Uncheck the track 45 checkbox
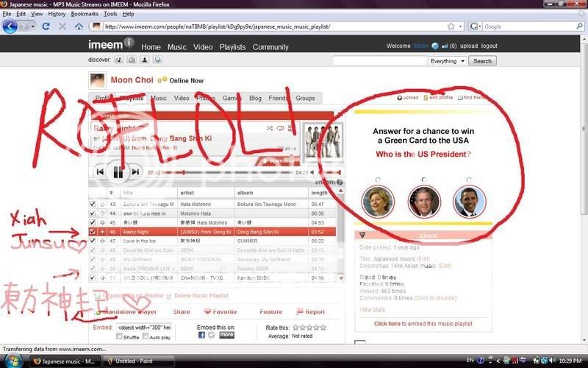588x368 pixels. pos(93,223)
